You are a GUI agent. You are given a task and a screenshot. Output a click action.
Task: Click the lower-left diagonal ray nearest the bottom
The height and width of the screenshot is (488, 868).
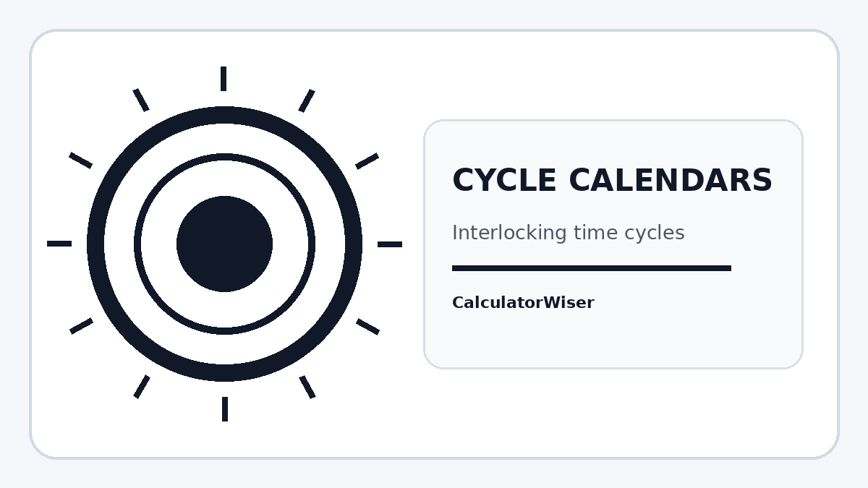coord(142,387)
